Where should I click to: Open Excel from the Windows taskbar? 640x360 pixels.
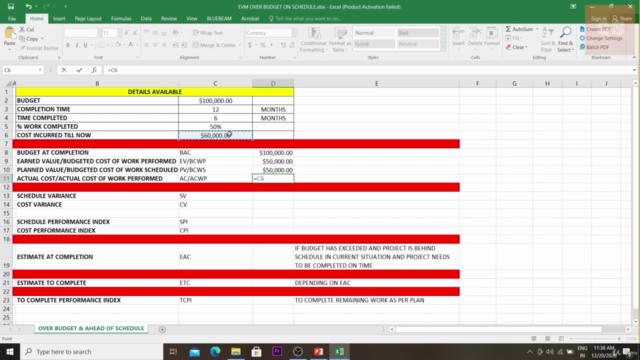click(339, 351)
